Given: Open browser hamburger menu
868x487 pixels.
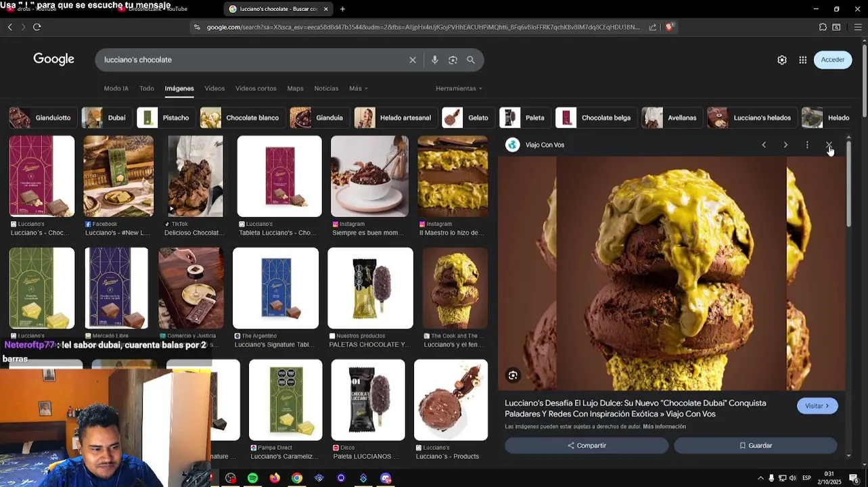Looking at the screenshot, I should pyautogui.click(x=858, y=27).
